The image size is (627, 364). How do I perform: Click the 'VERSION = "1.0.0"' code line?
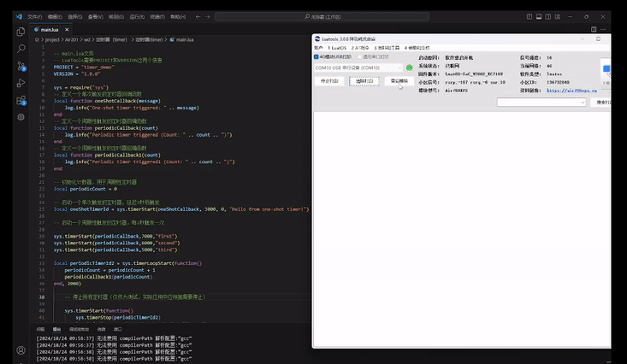tap(77, 74)
